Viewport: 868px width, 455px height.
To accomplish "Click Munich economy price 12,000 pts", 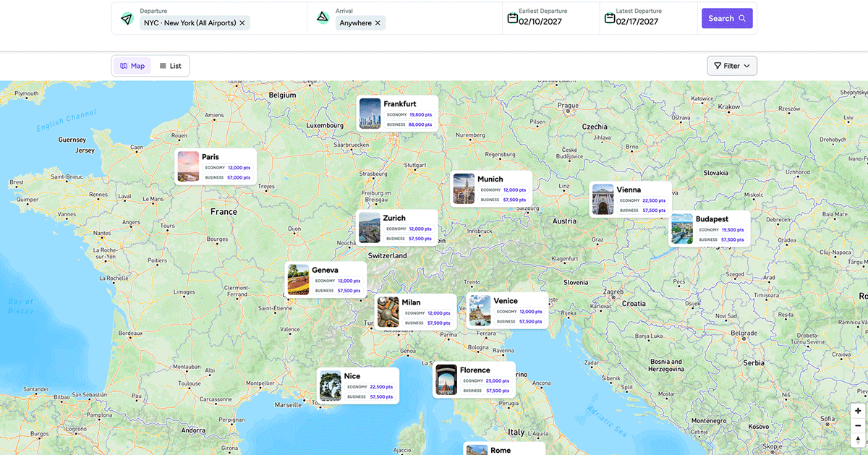I will (515, 190).
